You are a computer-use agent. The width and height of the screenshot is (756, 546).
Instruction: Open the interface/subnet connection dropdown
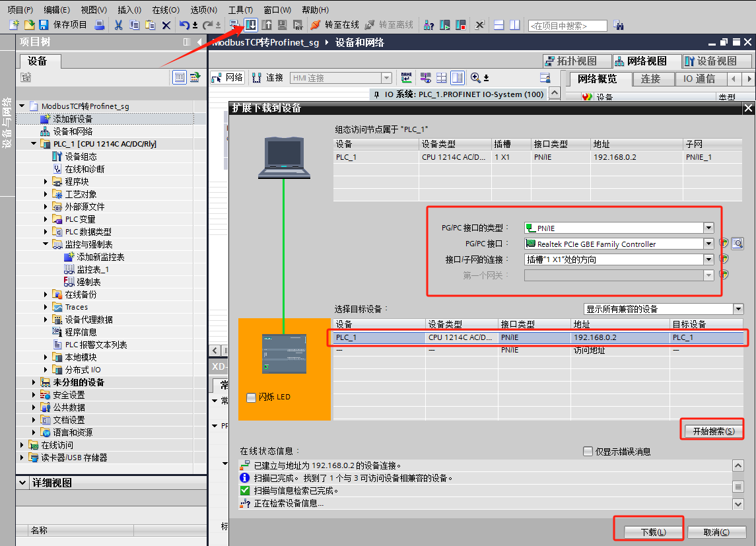tap(708, 259)
